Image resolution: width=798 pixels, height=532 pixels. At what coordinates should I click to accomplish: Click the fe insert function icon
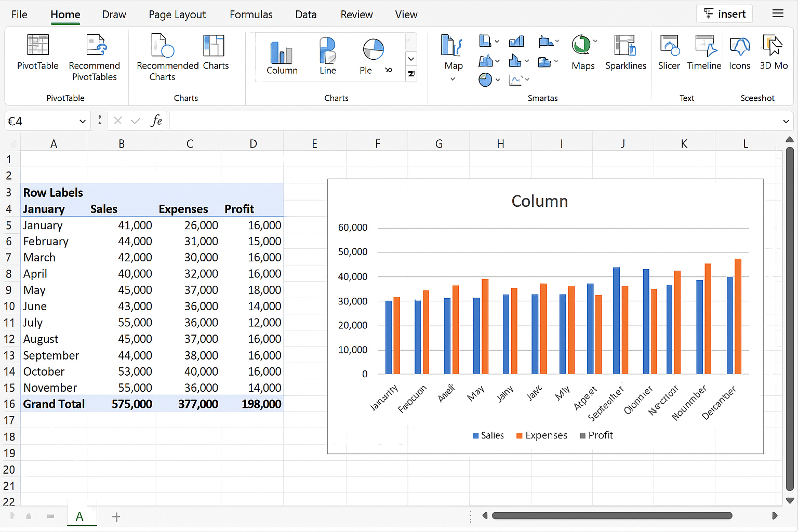156,121
